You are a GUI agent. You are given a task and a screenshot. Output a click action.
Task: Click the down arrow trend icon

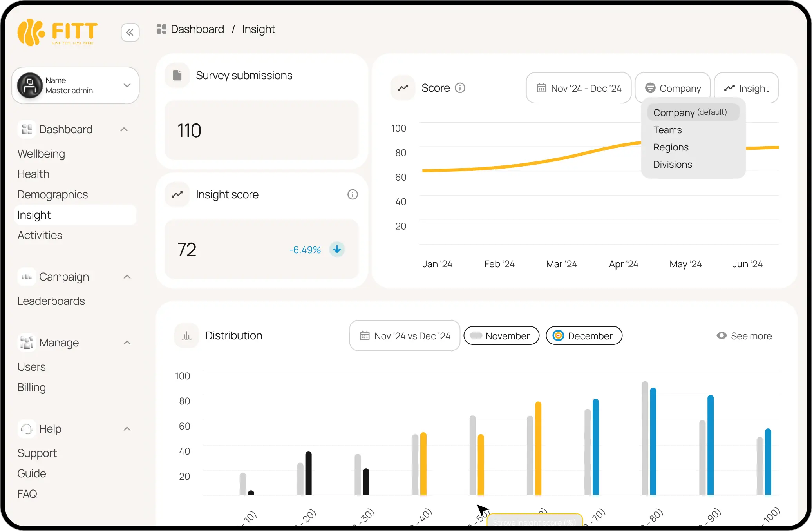point(336,249)
